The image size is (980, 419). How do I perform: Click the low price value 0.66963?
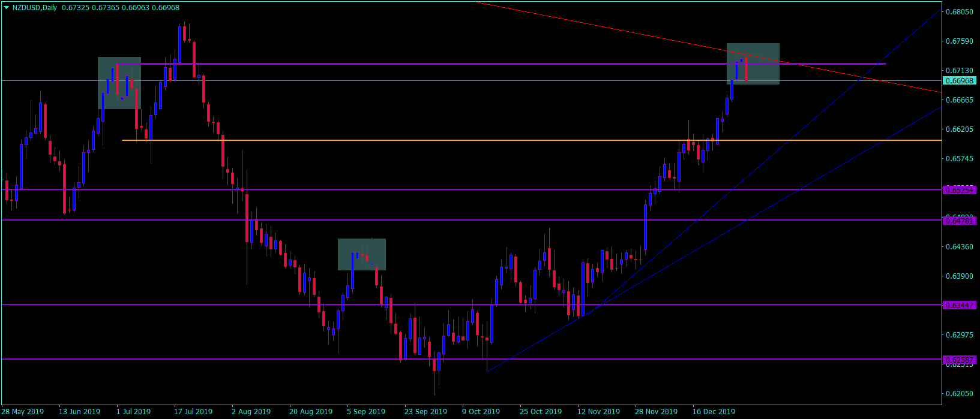click(134, 8)
